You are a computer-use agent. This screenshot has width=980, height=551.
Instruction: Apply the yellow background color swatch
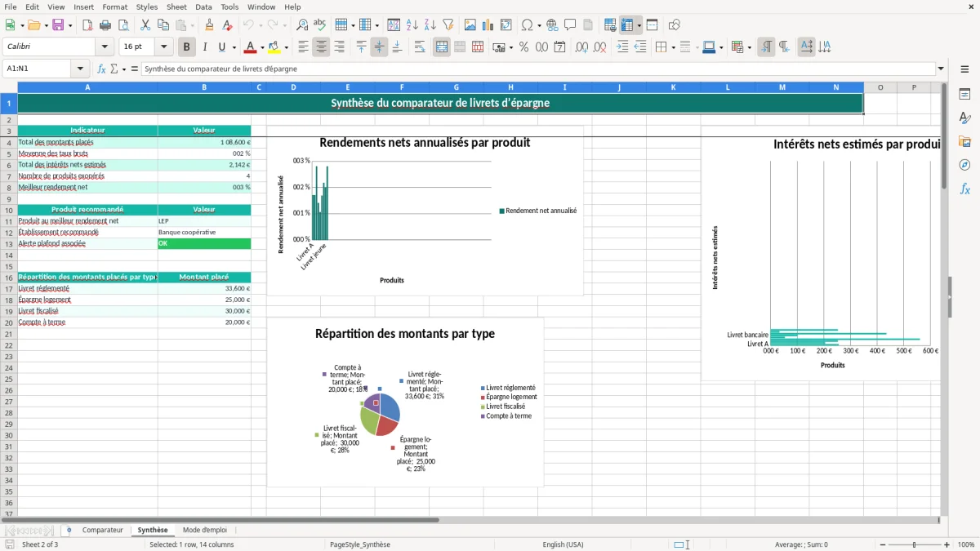coord(274,47)
